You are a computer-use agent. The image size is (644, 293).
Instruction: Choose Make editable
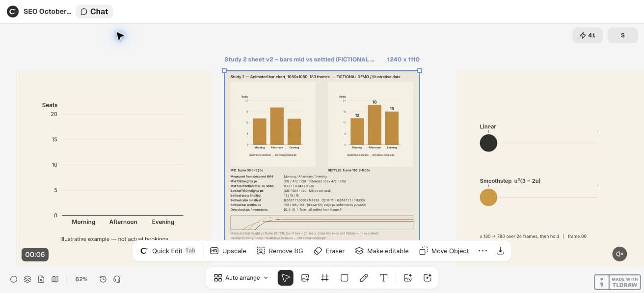tap(382, 251)
